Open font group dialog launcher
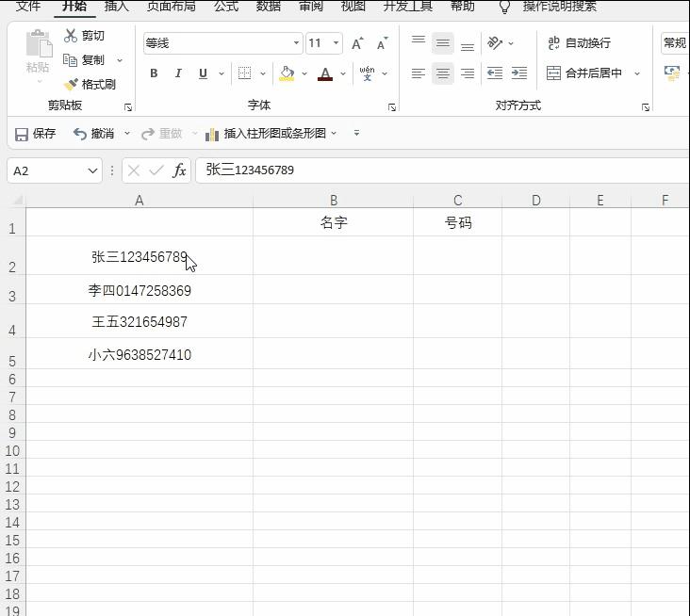 [x=392, y=107]
